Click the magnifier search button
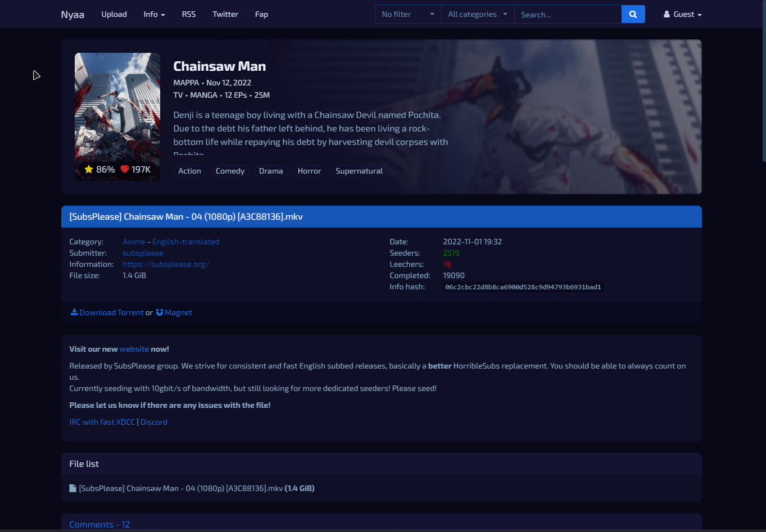The image size is (766, 532). (633, 15)
